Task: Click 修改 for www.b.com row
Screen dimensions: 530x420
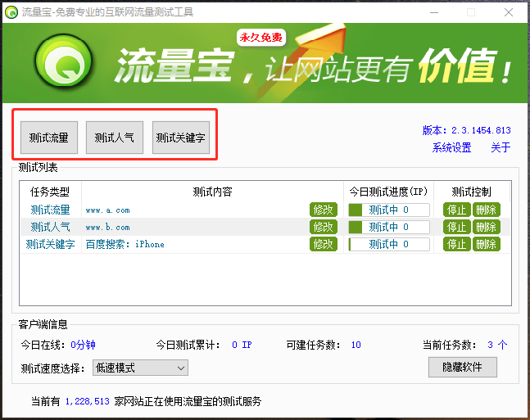Action: (x=324, y=227)
